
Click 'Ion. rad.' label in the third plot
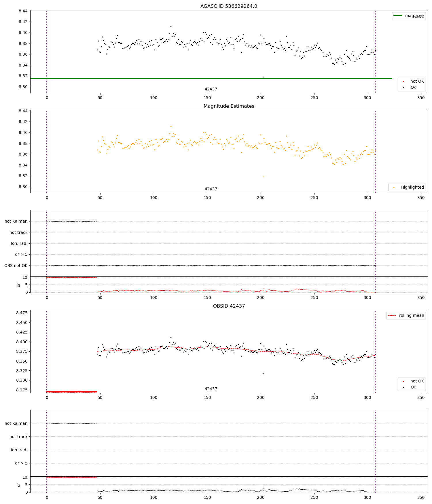point(19,244)
